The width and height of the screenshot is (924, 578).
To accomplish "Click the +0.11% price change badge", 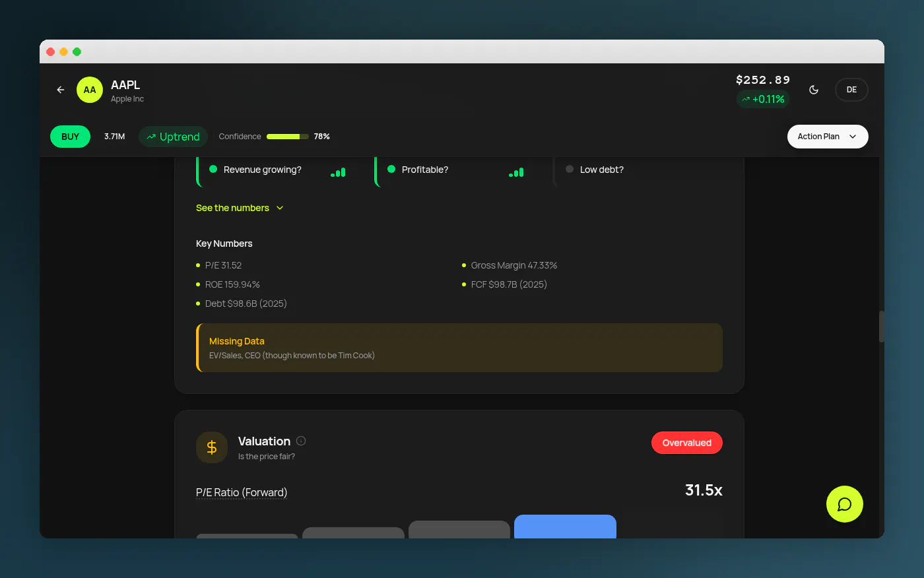I will (763, 99).
